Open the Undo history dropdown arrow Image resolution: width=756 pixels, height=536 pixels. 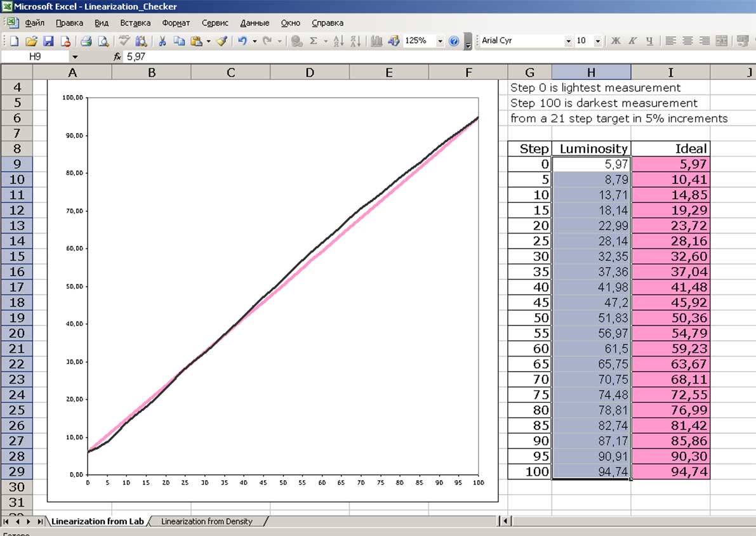255,41
